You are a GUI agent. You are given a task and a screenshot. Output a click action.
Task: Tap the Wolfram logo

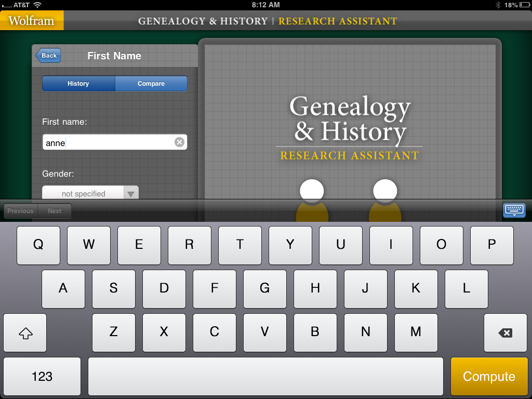coord(32,21)
